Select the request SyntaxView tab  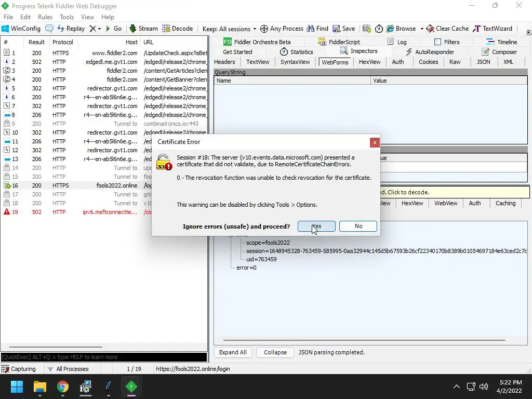click(295, 62)
